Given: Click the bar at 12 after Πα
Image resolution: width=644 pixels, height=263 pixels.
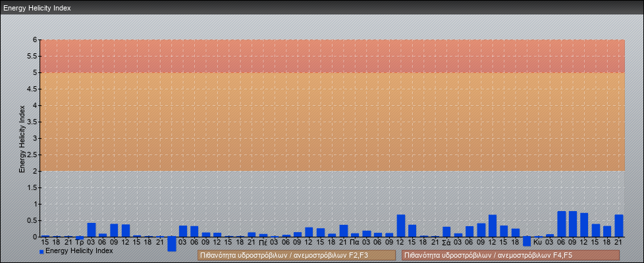Looking at the screenshot, I should tap(400, 226).
